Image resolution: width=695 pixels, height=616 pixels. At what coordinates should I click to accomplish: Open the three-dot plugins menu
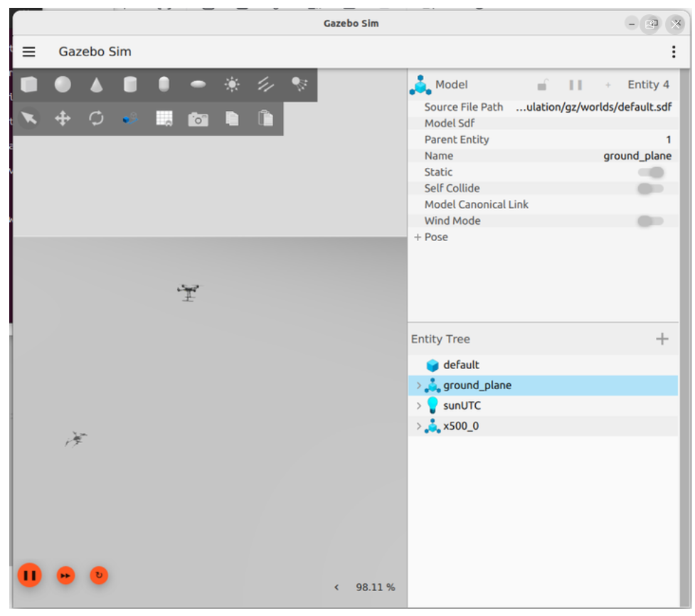[x=674, y=52]
